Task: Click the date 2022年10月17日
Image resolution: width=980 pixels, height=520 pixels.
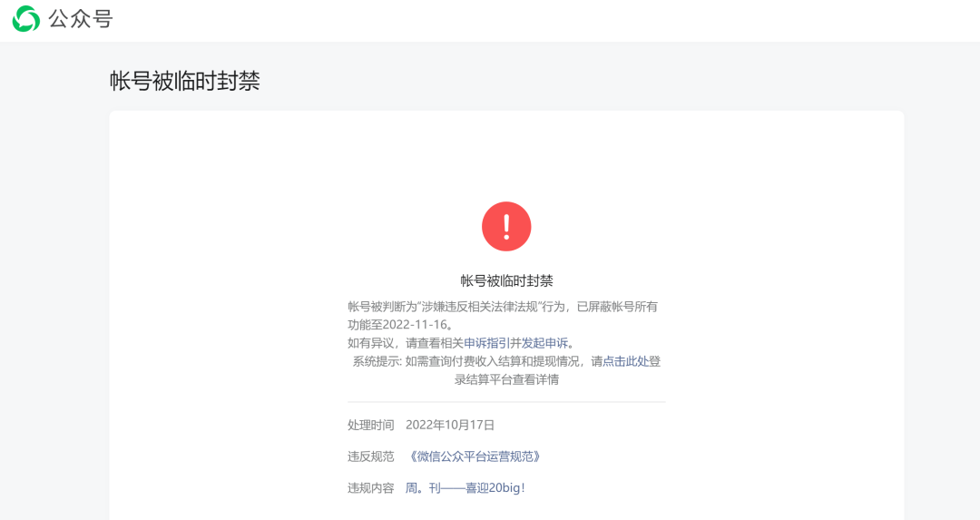Action: click(x=450, y=425)
